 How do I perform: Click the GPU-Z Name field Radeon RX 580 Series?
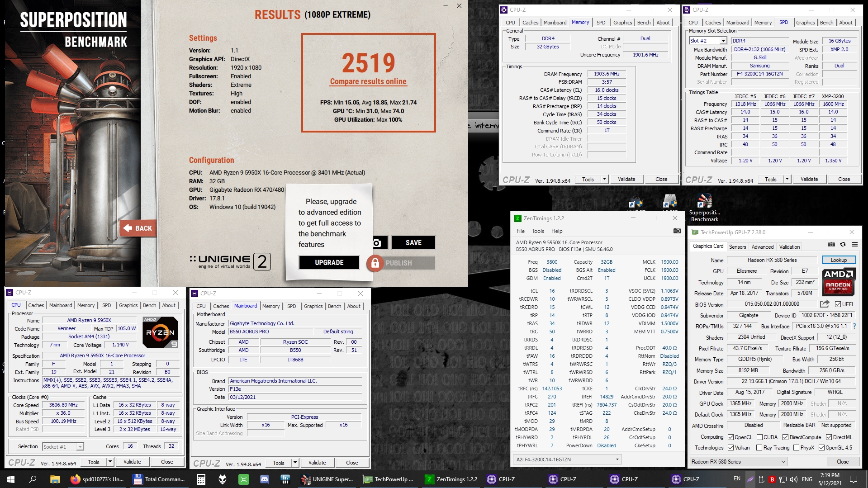coord(772,260)
